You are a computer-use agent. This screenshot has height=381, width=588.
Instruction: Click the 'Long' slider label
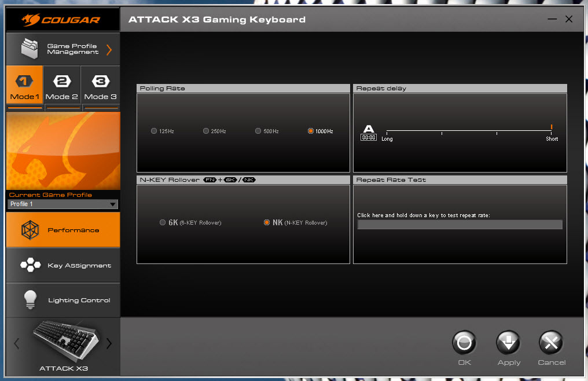[x=387, y=139]
